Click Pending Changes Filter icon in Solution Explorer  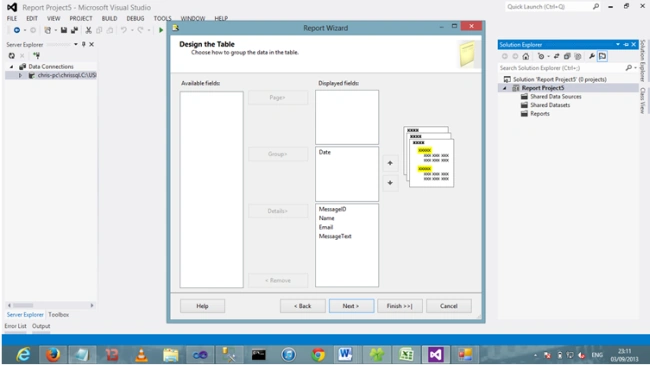point(541,56)
